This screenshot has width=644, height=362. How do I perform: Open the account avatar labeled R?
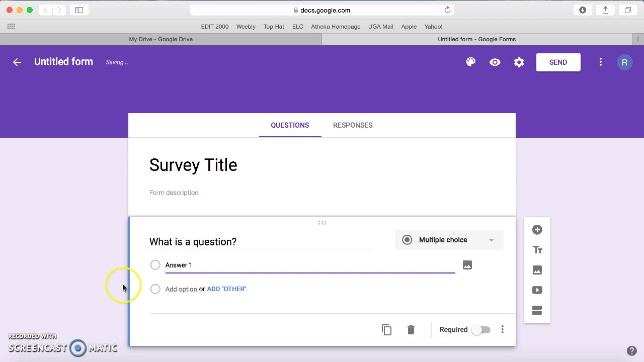(624, 62)
